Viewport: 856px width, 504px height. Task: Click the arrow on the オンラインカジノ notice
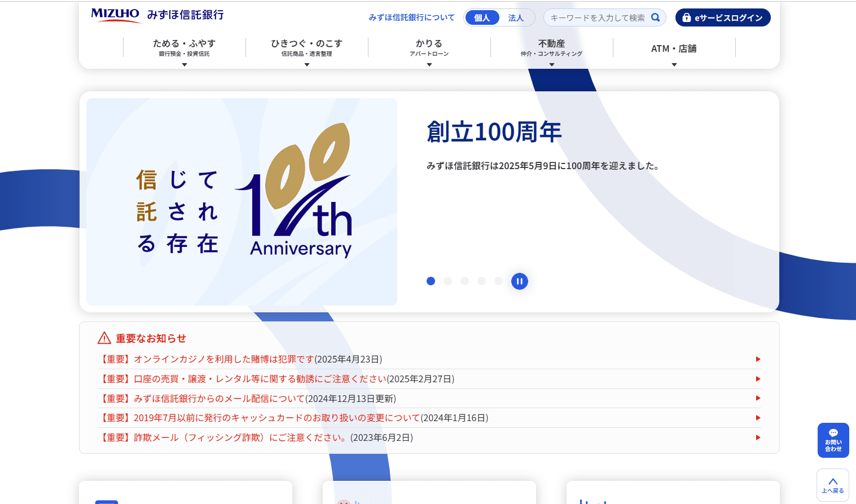tap(758, 359)
